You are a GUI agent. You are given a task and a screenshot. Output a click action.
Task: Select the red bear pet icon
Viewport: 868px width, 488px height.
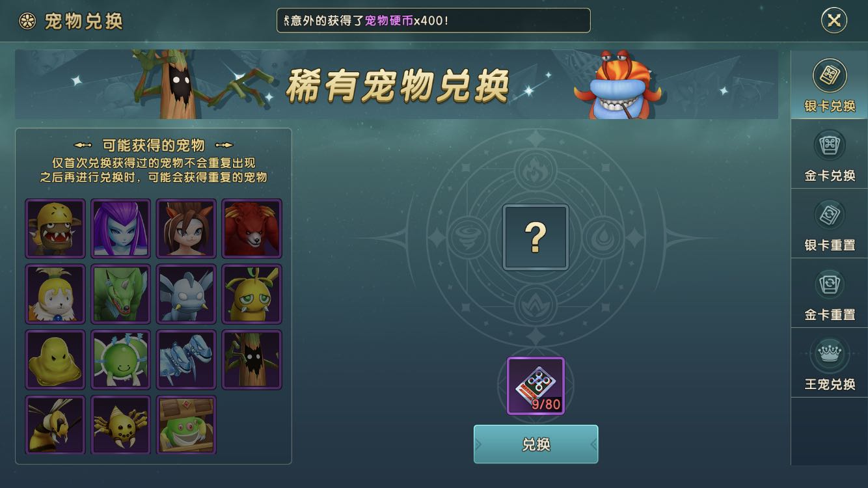coord(252,228)
